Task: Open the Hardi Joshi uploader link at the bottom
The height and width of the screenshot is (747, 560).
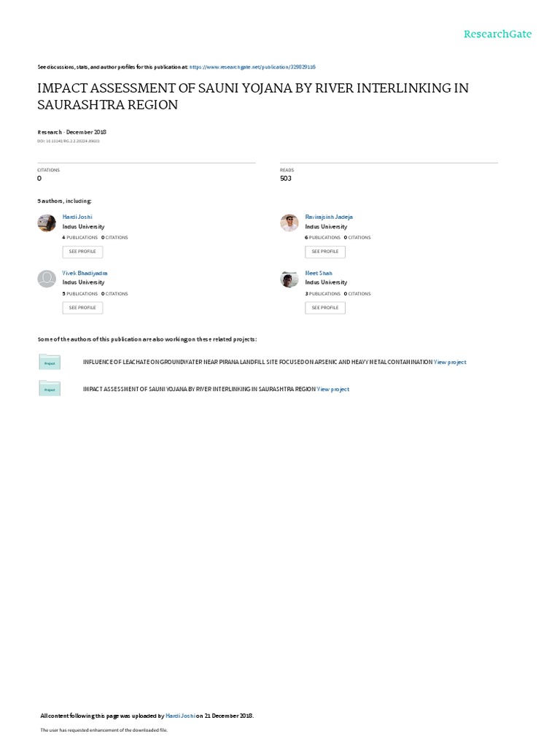Action: coord(180,716)
